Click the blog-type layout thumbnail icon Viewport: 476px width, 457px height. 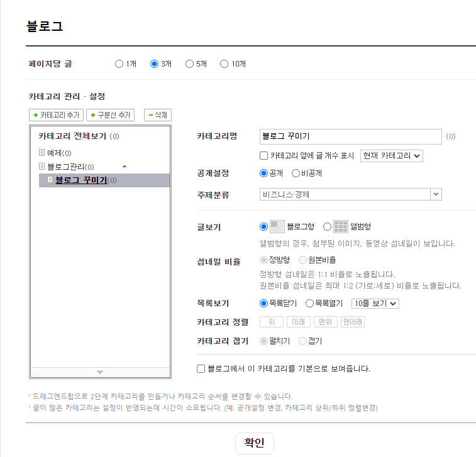[277, 226]
